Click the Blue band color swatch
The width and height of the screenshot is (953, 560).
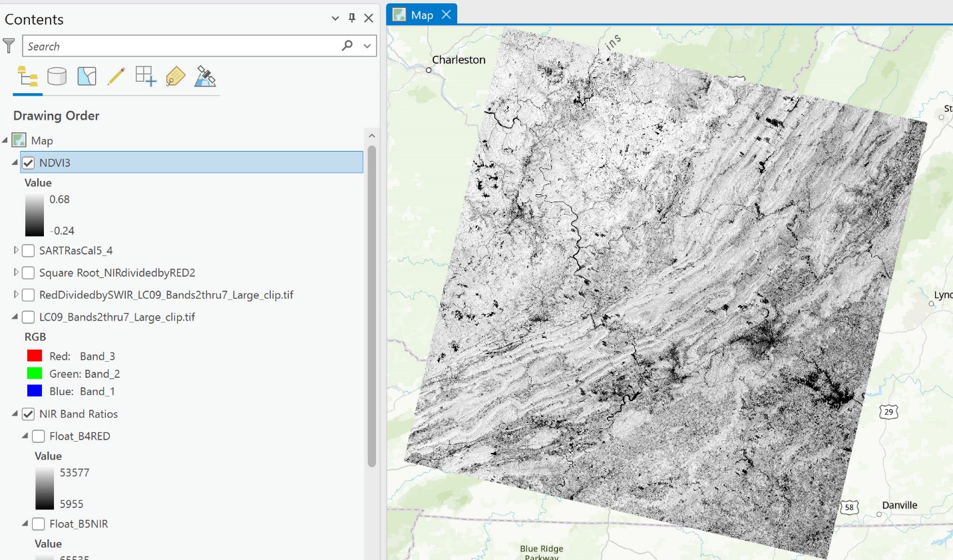pos(35,390)
